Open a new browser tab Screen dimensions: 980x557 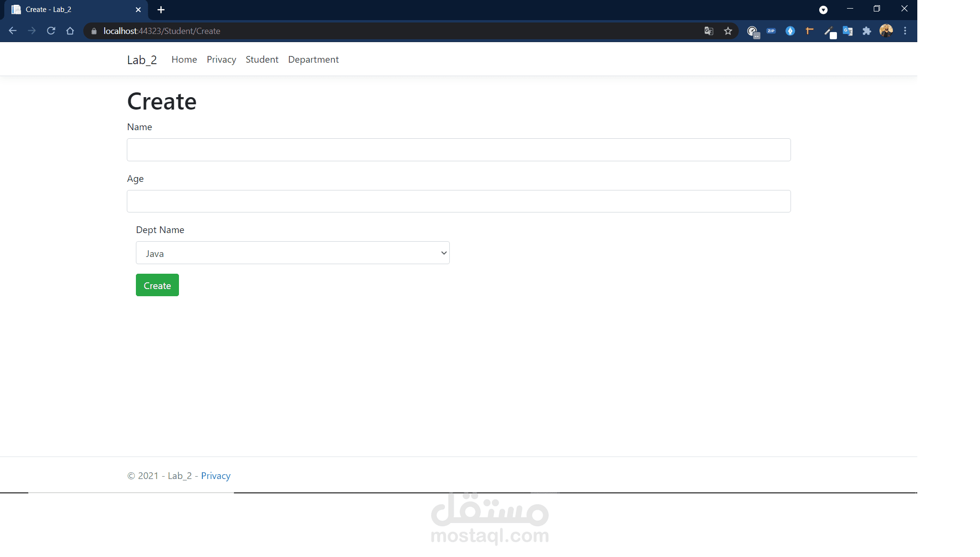(161, 10)
